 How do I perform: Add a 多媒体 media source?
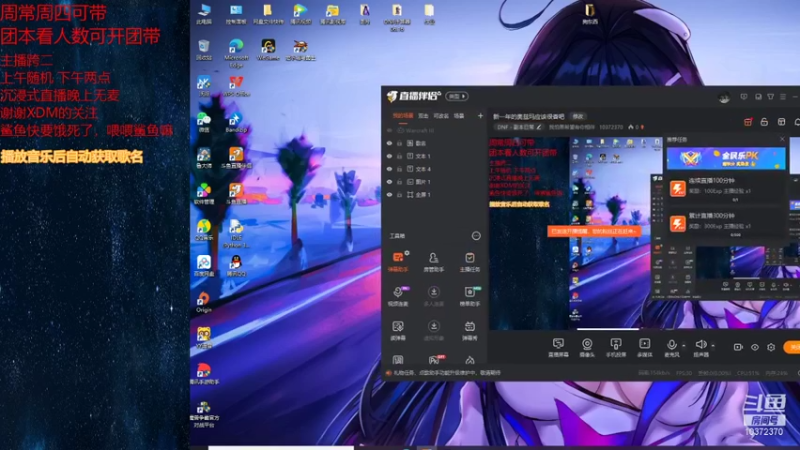point(645,347)
